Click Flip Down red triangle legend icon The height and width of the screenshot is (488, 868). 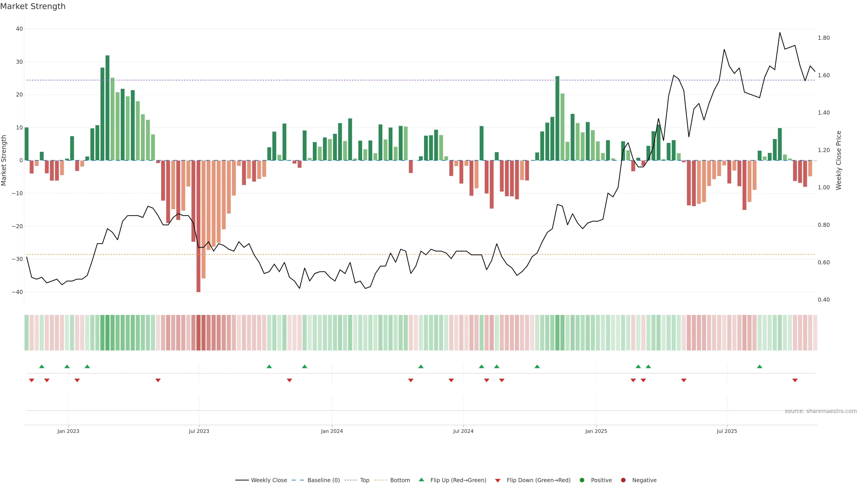498,480
